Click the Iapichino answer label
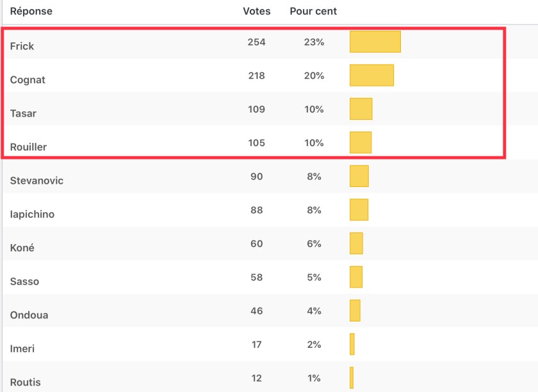 pos(32,214)
